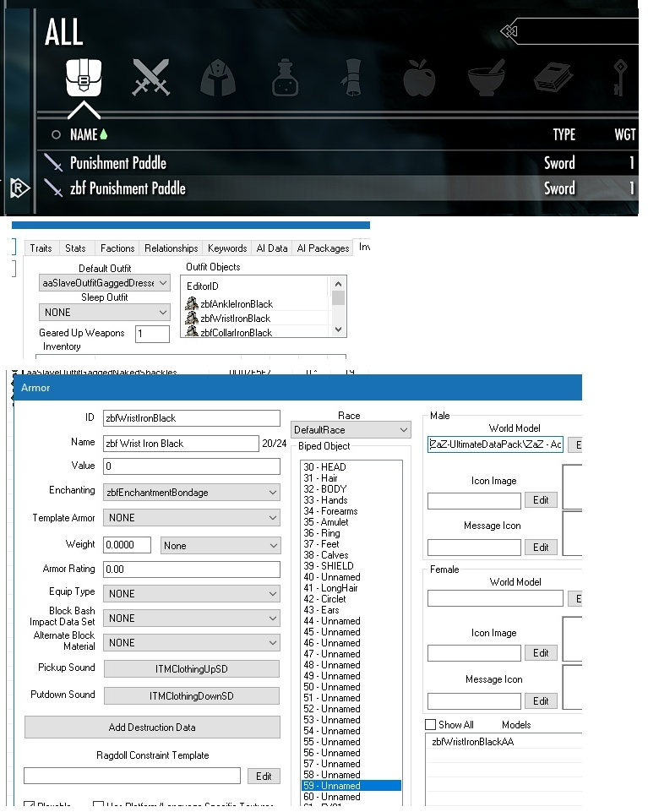Switch to the Keywords tab
Screen dimensions: 648x812
[x=227, y=248]
